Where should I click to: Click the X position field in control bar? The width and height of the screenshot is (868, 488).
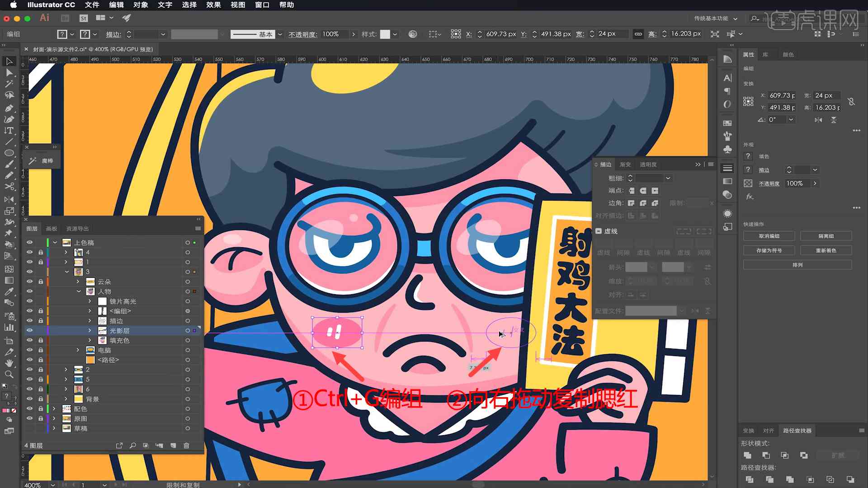[501, 34]
